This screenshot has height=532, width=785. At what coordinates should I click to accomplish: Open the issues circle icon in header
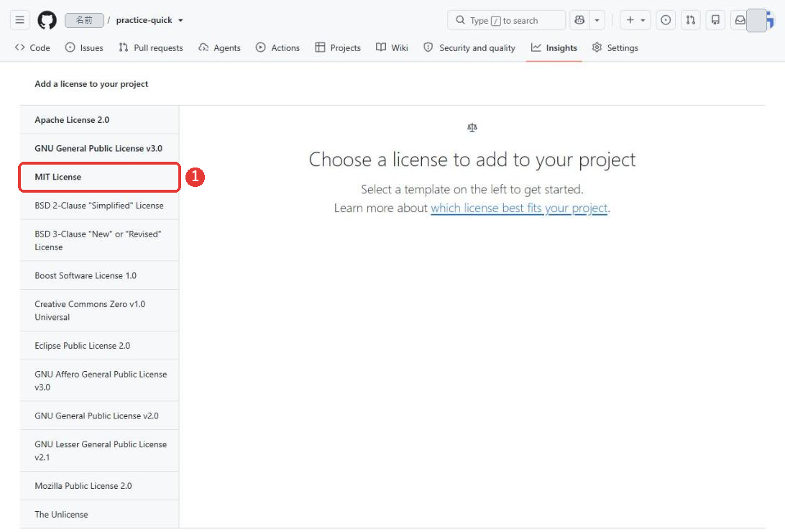pyautogui.click(x=666, y=20)
